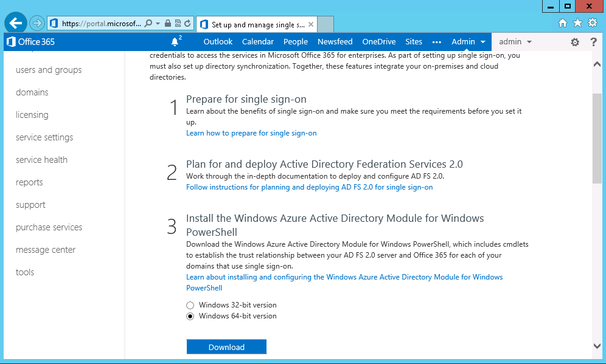Open tools in the sidebar
Viewport: 606px width, 364px height.
[25, 272]
